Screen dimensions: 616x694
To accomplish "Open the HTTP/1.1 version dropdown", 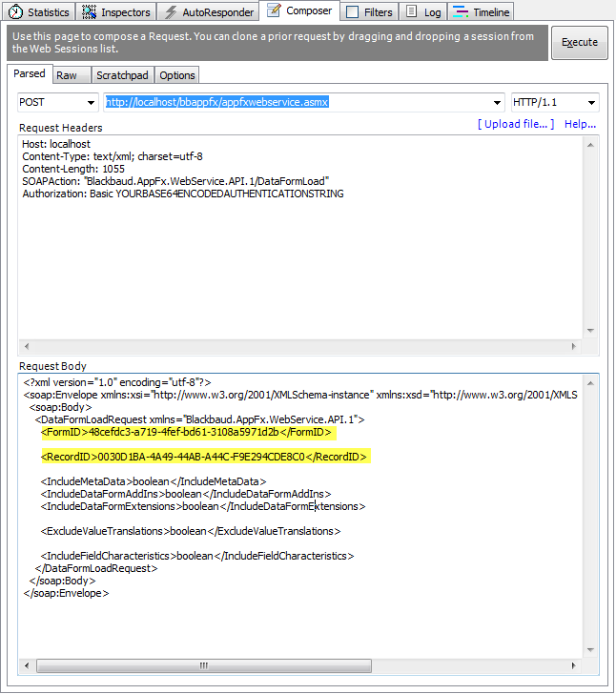I will pyautogui.click(x=591, y=103).
